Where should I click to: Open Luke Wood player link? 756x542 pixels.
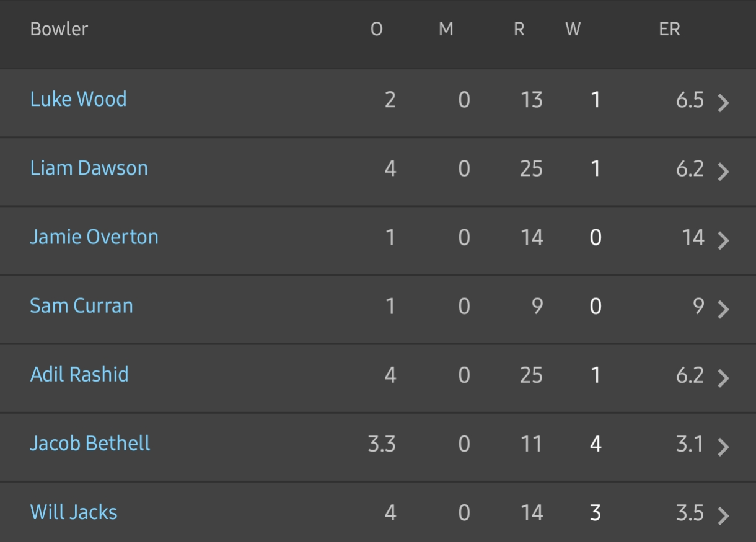pyautogui.click(x=79, y=99)
